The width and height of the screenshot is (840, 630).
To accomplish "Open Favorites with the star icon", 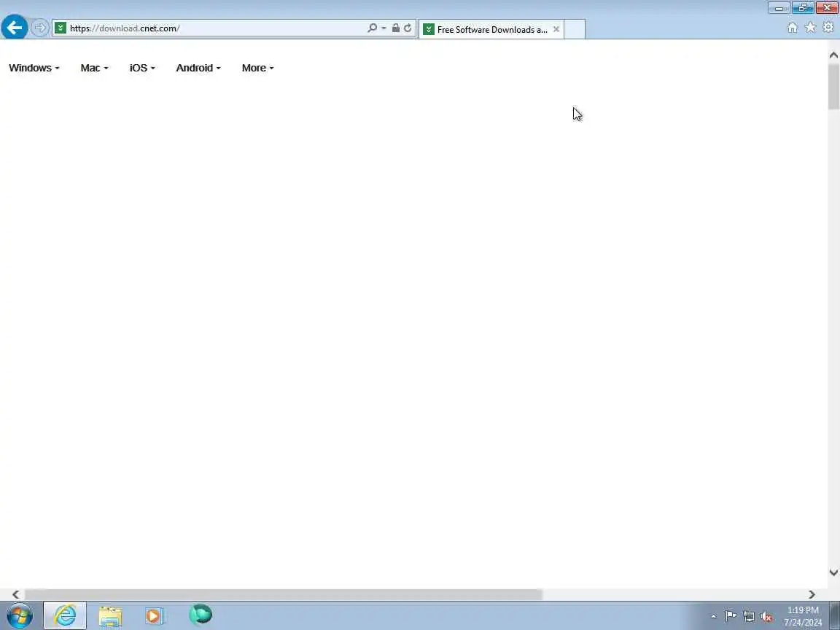I will [810, 27].
